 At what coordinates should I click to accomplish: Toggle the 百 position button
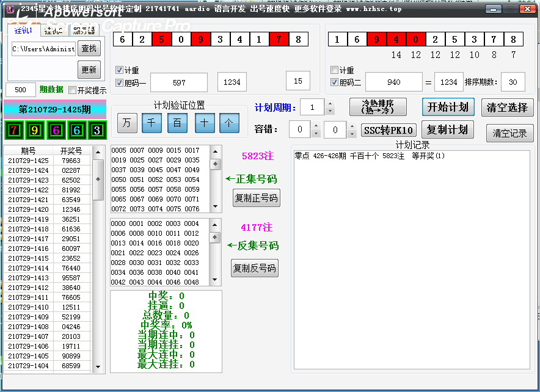(x=177, y=123)
